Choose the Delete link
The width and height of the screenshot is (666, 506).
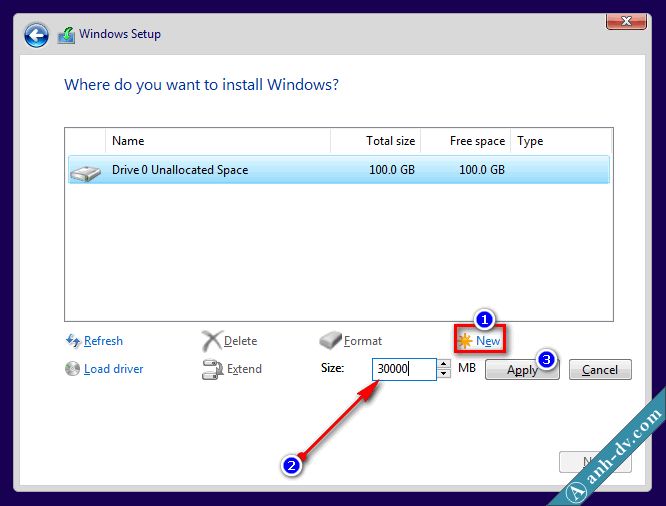[240, 341]
